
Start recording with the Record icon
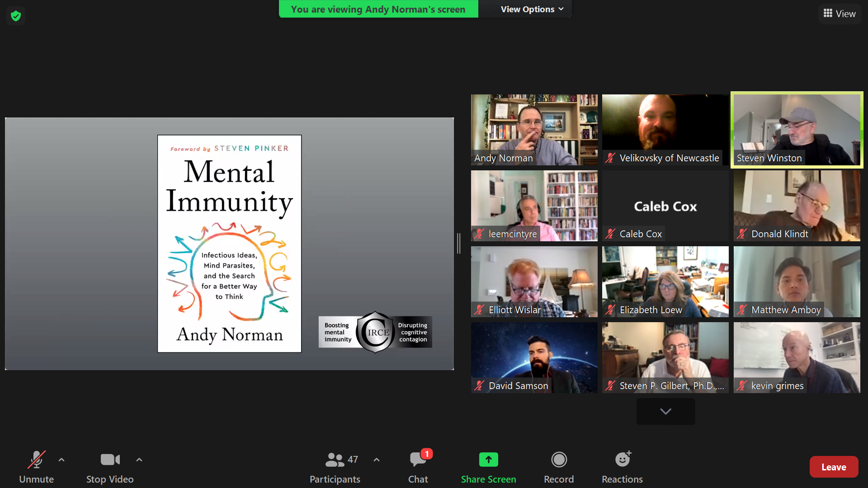[x=559, y=460]
